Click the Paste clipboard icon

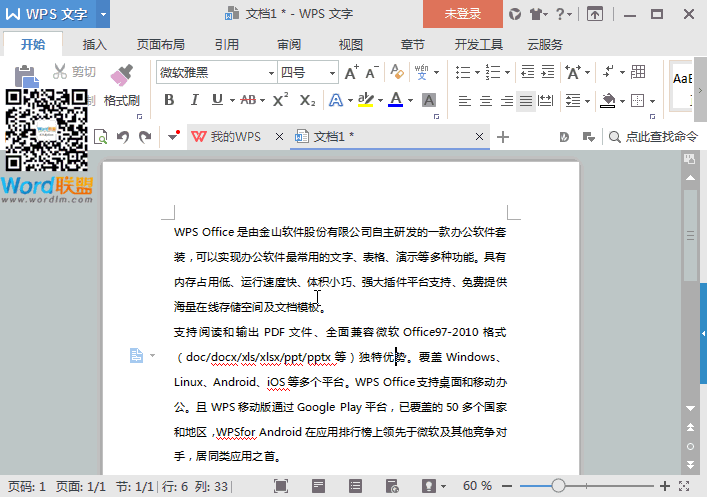(x=26, y=76)
